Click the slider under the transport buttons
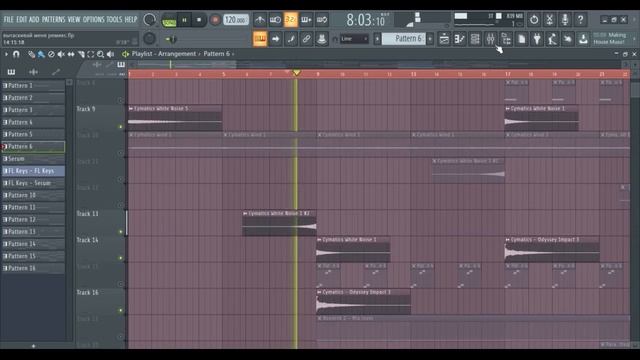 (x=171, y=39)
